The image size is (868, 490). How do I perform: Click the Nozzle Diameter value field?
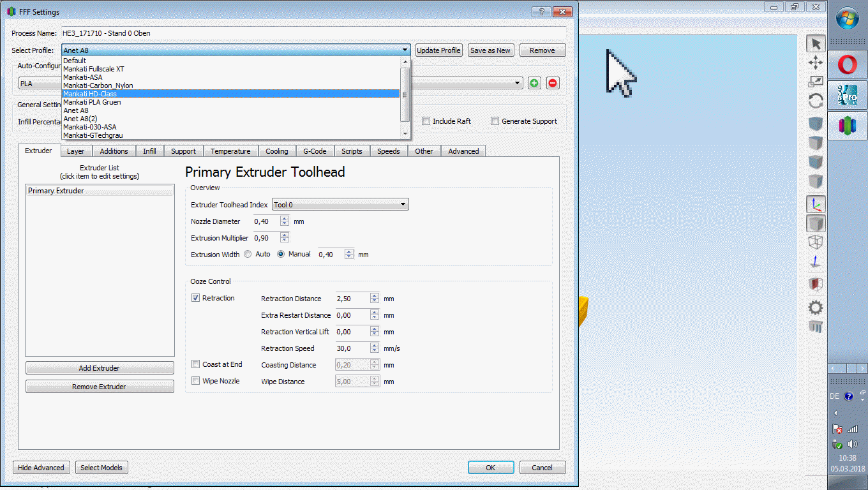(266, 221)
